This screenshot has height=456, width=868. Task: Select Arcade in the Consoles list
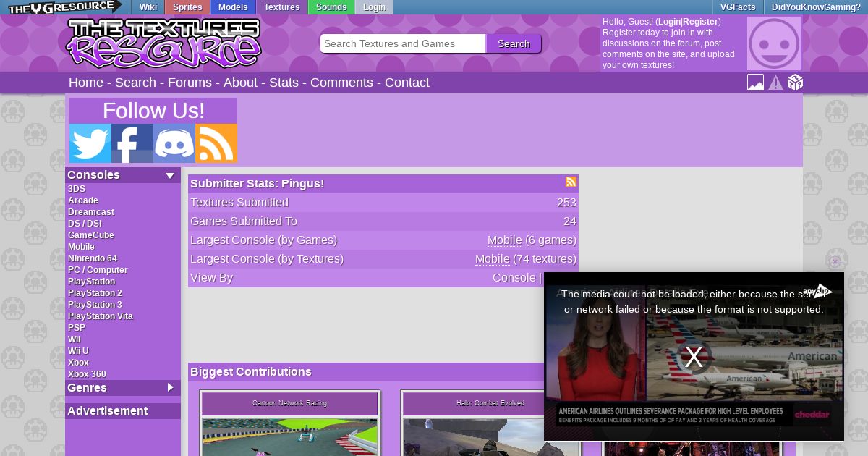pos(83,200)
